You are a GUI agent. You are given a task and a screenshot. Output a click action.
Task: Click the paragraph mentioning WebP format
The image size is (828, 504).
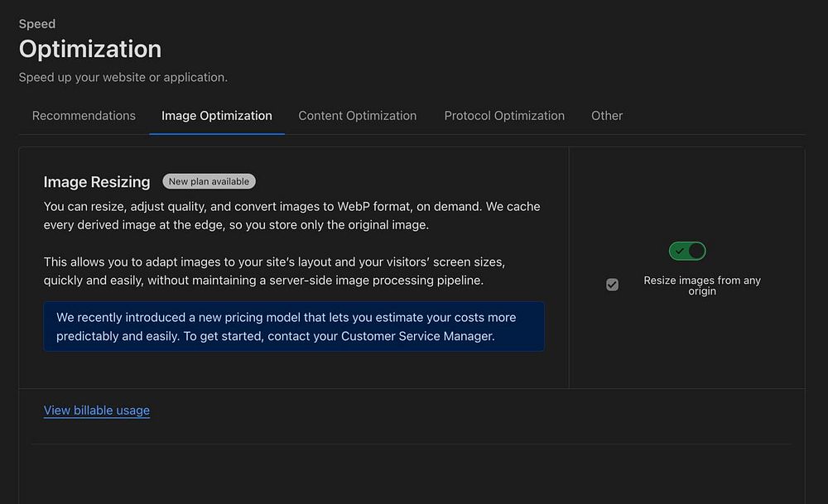coord(291,215)
